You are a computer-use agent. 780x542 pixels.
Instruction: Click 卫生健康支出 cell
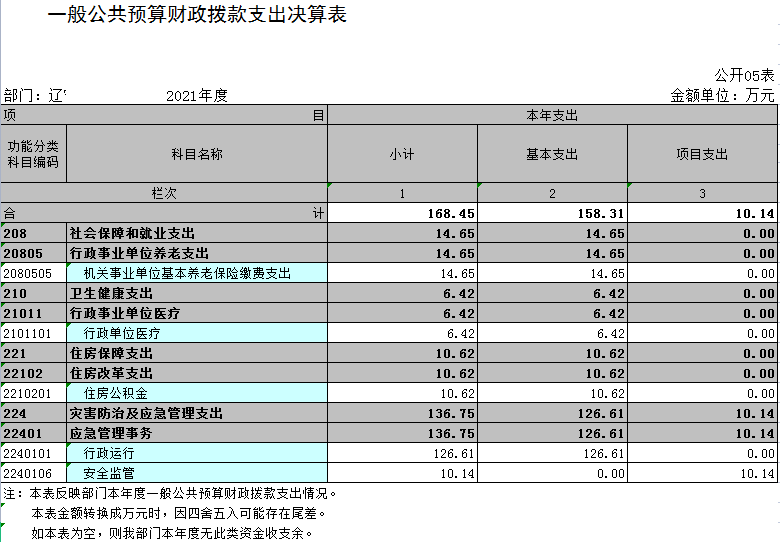pos(197,293)
